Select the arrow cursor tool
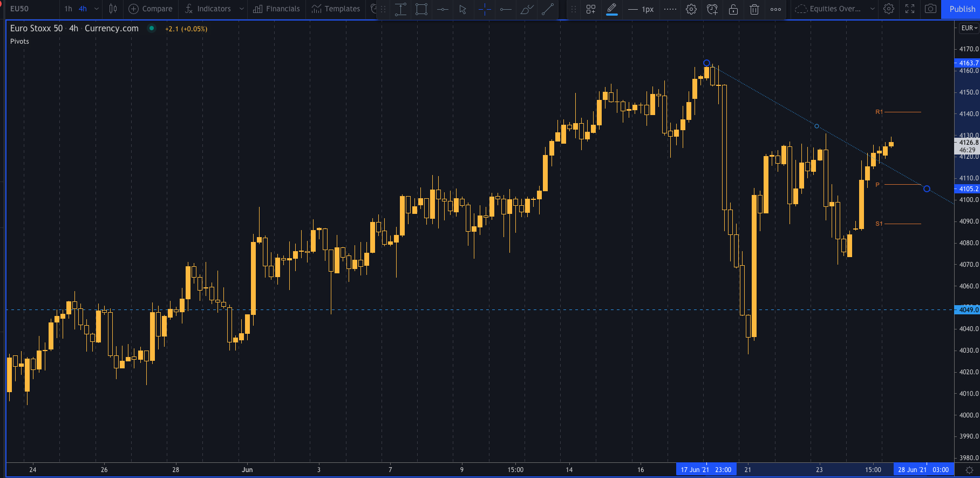The width and height of the screenshot is (980, 478). (x=463, y=9)
